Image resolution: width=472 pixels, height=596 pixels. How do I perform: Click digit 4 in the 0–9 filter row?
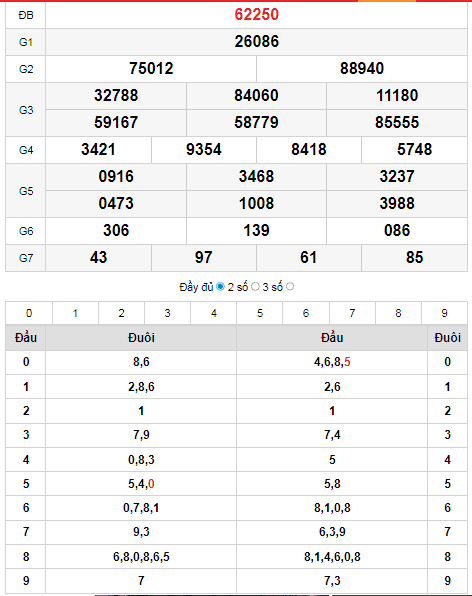[214, 313]
